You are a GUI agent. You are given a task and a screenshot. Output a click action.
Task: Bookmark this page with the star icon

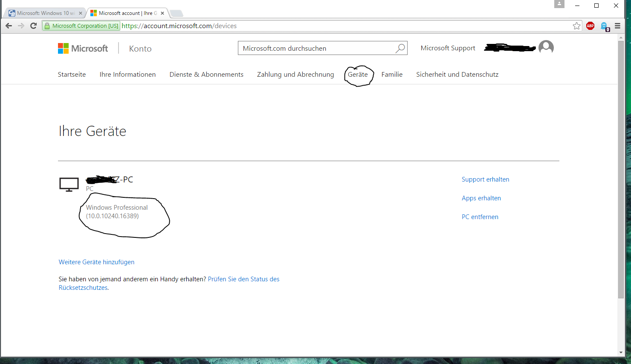[x=577, y=26]
